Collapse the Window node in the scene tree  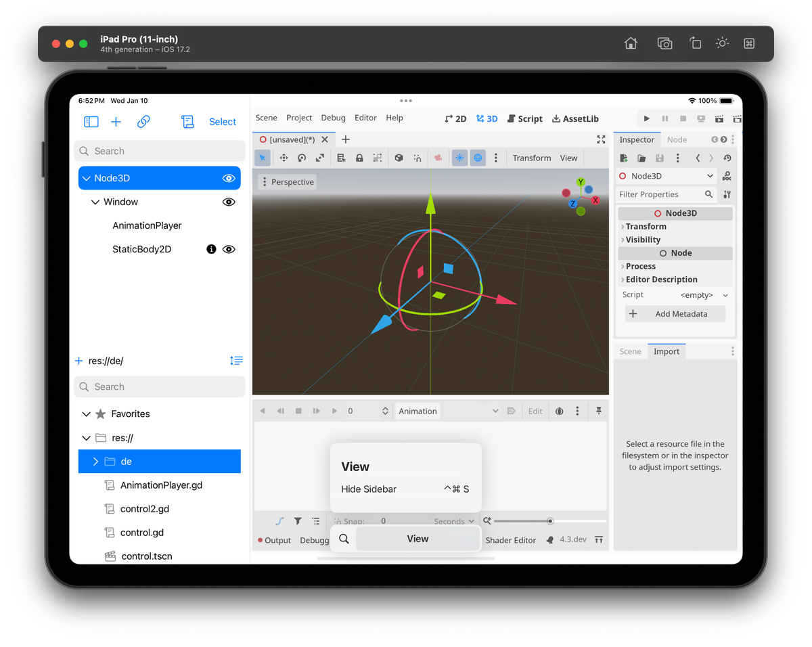pos(95,202)
